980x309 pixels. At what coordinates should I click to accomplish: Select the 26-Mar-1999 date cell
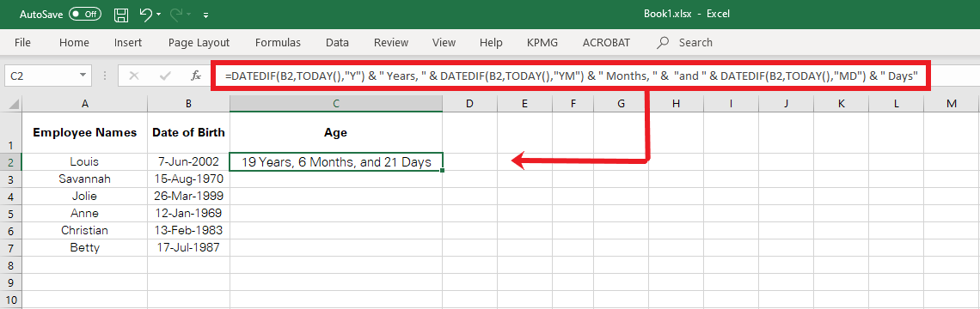click(x=189, y=196)
